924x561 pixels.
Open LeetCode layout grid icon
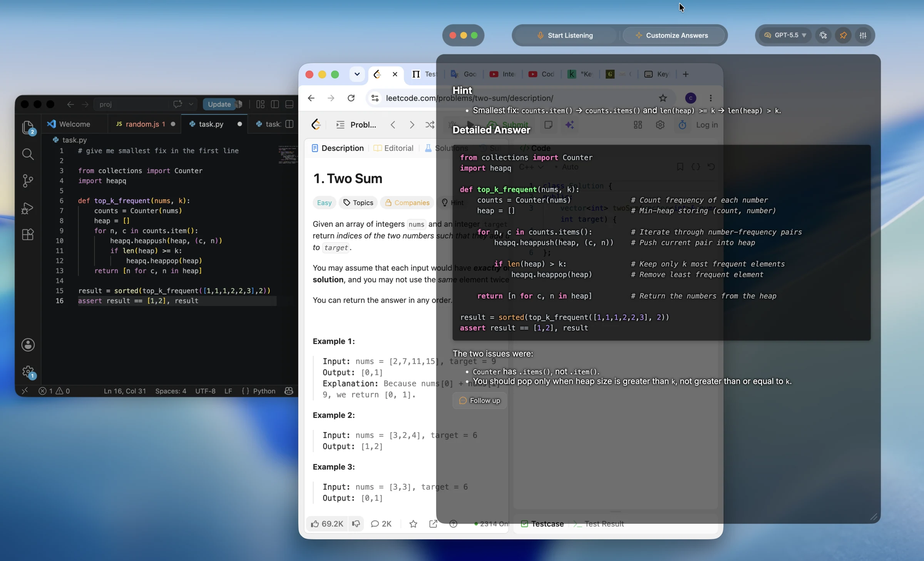click(638, 125)
